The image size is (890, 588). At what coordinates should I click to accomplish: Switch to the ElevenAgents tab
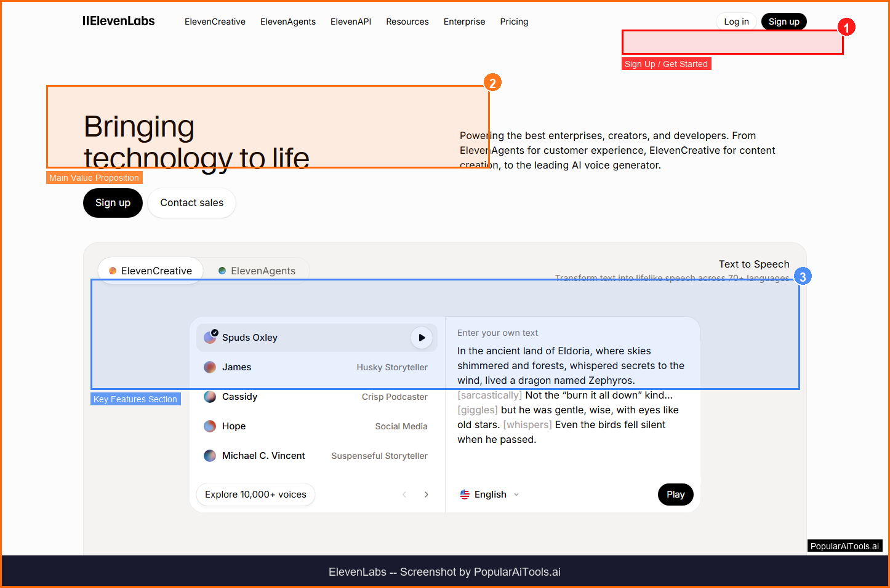pyautogui.click(x=257, y=271)
